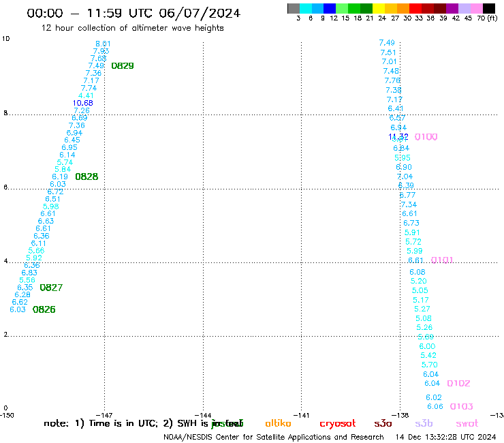
Task: Click the pink swatch in the color scale
Action: (x=477, y=8)
